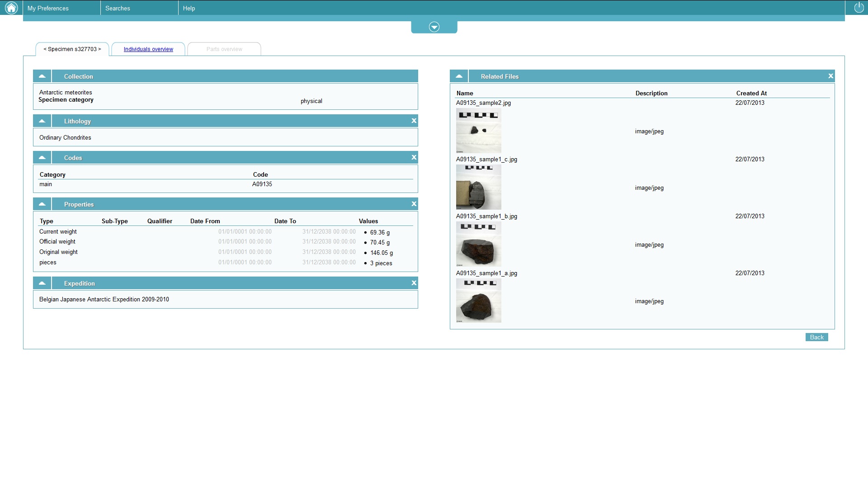
Task: Close the Expedition widget with X
Action: pyautogui.click(x=414, y=283)
